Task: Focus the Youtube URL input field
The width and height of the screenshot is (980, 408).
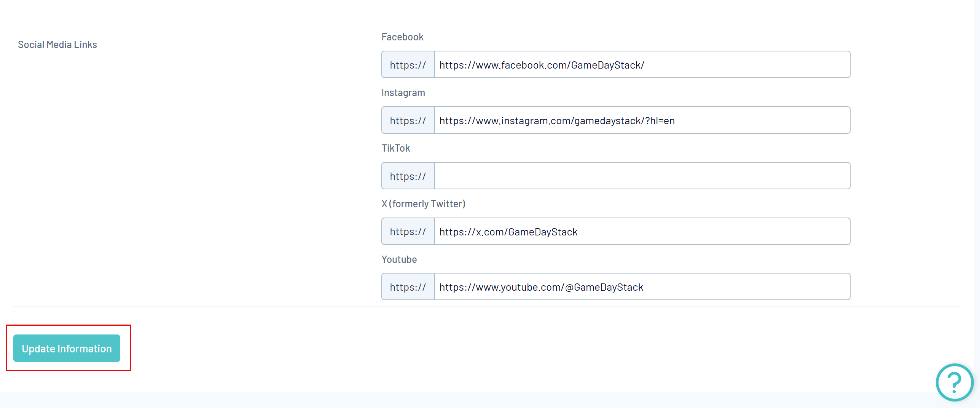Action: pos(642,287)
